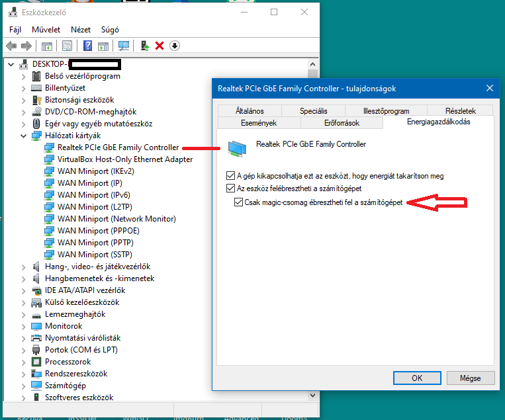This screenshot has width=505, height=420.
Task: Select the Számítógép tree entry
Action: [66, 386]
